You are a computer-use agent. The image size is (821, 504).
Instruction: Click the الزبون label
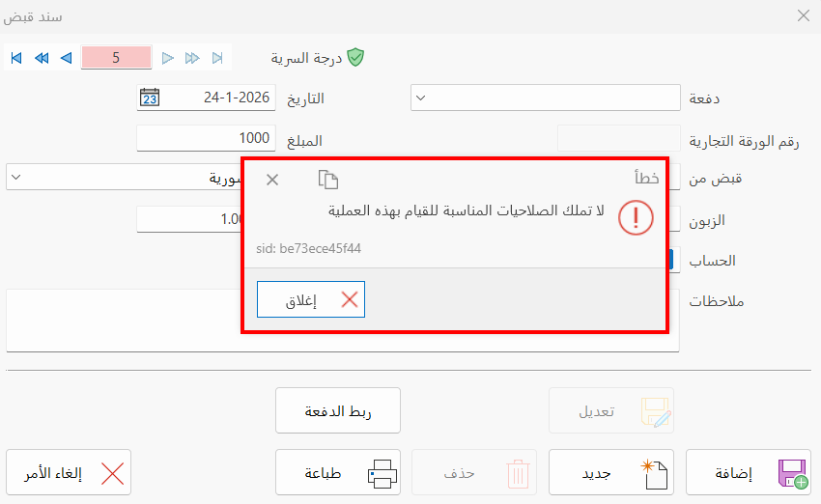pyautogui.click(x=706, y=220)
